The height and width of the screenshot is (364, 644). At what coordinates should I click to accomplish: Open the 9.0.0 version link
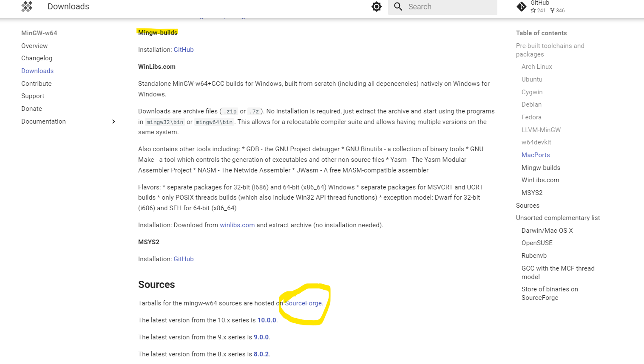point(261,337)
